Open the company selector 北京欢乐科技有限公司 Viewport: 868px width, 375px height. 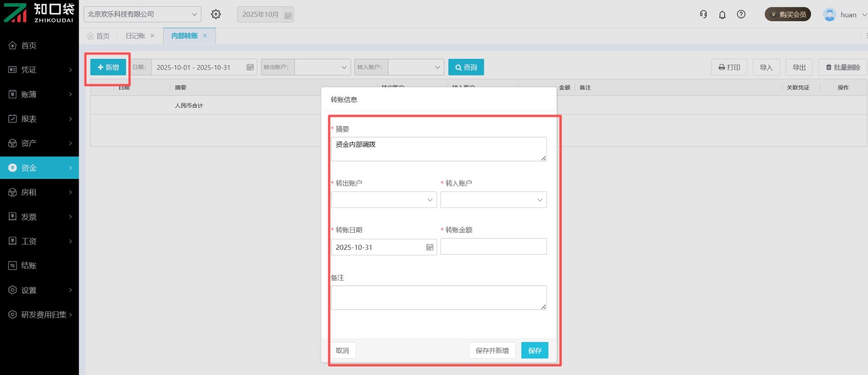[x=142, y=14]
